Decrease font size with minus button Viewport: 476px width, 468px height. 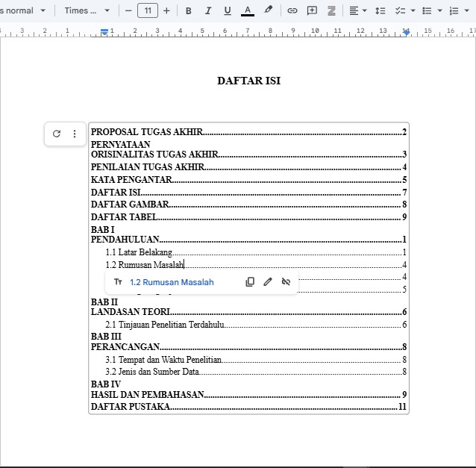(x=128, y=11)
